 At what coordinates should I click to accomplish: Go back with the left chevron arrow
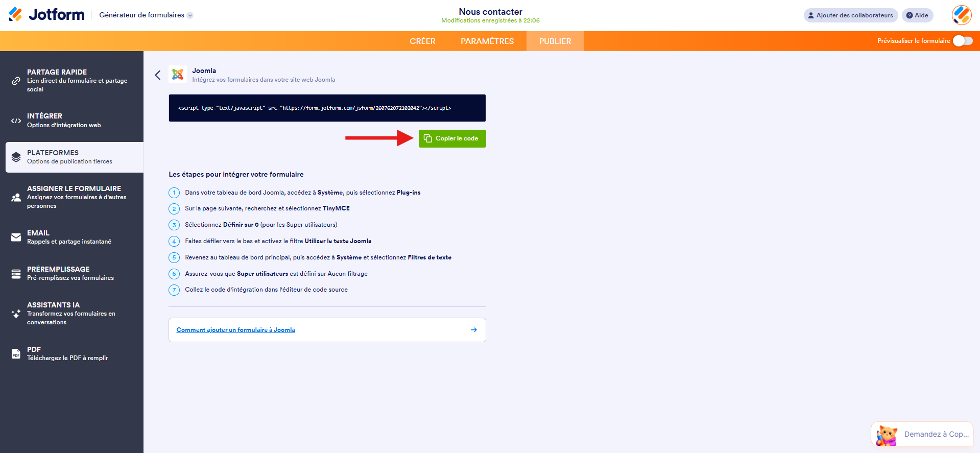coord(158,75)
